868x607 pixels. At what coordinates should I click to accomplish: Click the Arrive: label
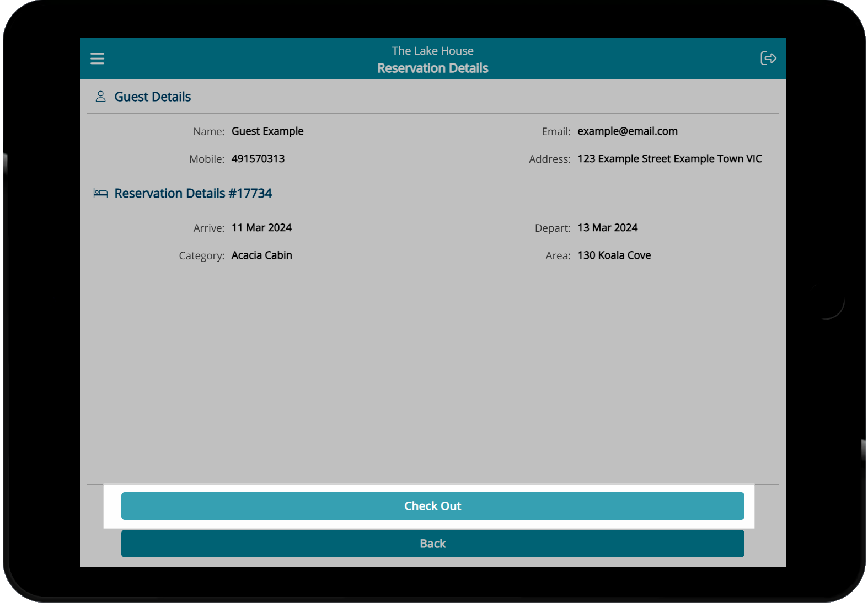[x=209, y=228]
